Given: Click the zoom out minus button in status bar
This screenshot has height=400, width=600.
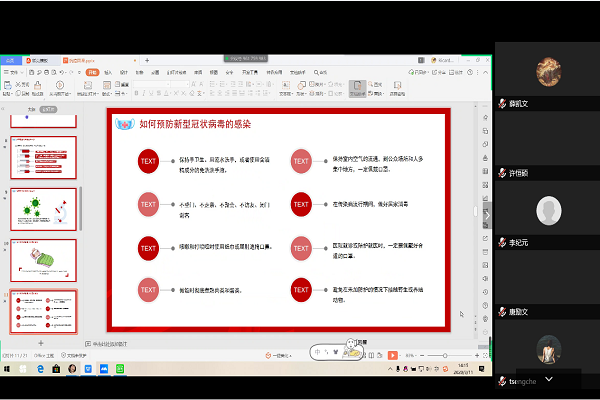Looking at the screenshot, I should point(420,355).
